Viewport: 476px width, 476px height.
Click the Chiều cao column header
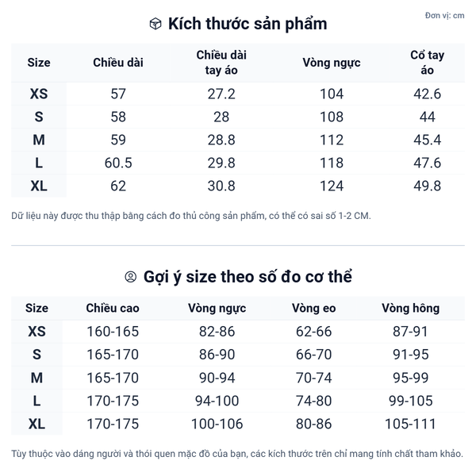[x=113, y=308]
